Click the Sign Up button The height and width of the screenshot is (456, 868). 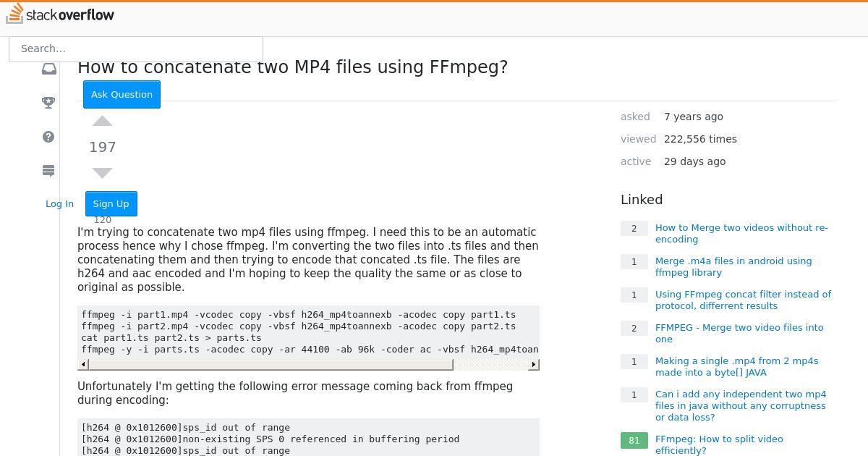pos(111,203)
